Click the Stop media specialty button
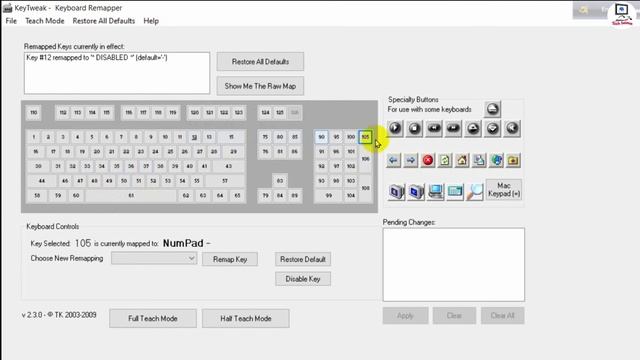The width and height of the screenshot is (640, 360). (x=414, y=129)
